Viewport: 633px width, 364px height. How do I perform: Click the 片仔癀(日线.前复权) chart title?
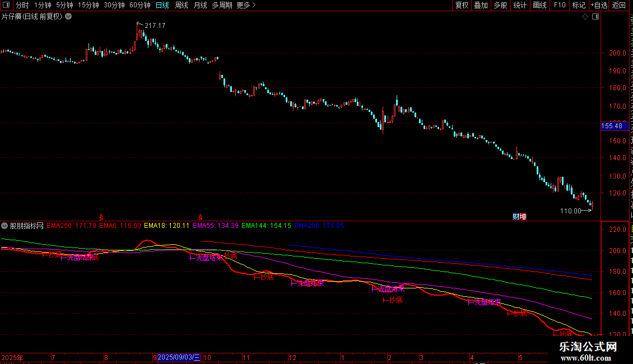(x=32, y=17)
